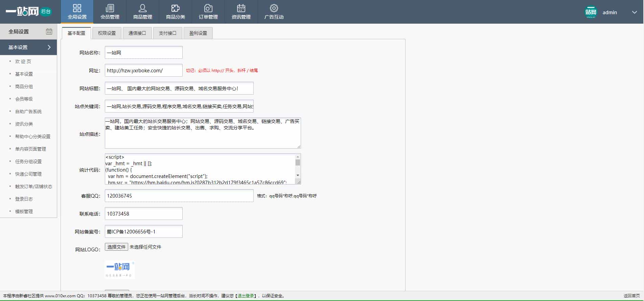Click the 统计代码 resize handle corner

(x=298, y=182)
